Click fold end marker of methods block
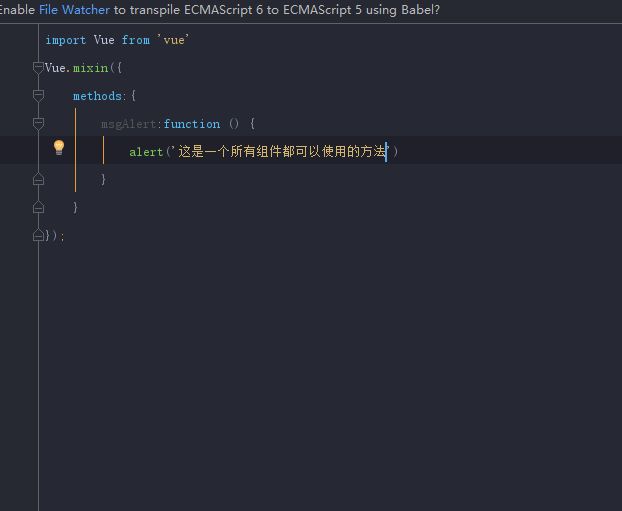Screen dimensions: 622x511 38,207
